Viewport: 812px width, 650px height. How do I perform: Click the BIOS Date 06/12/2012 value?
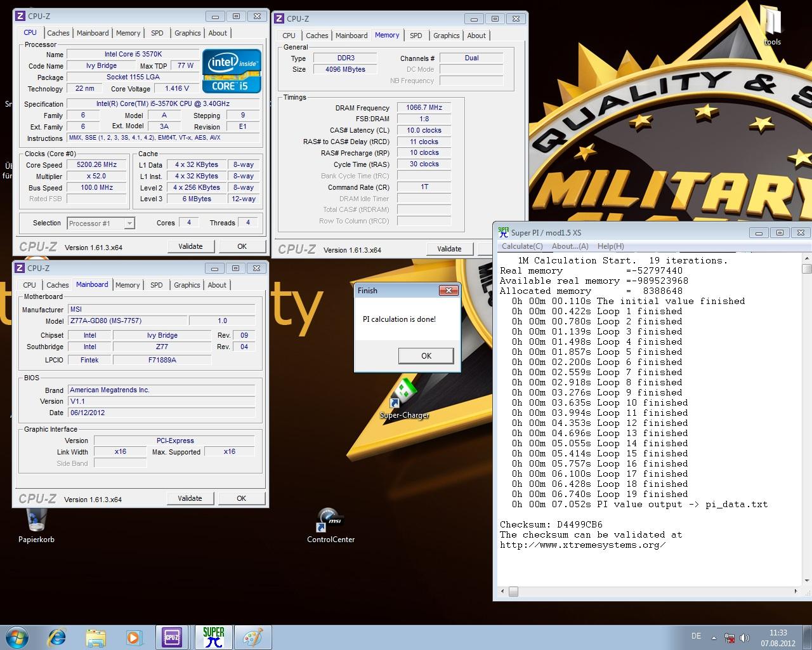tap(162, 413)
